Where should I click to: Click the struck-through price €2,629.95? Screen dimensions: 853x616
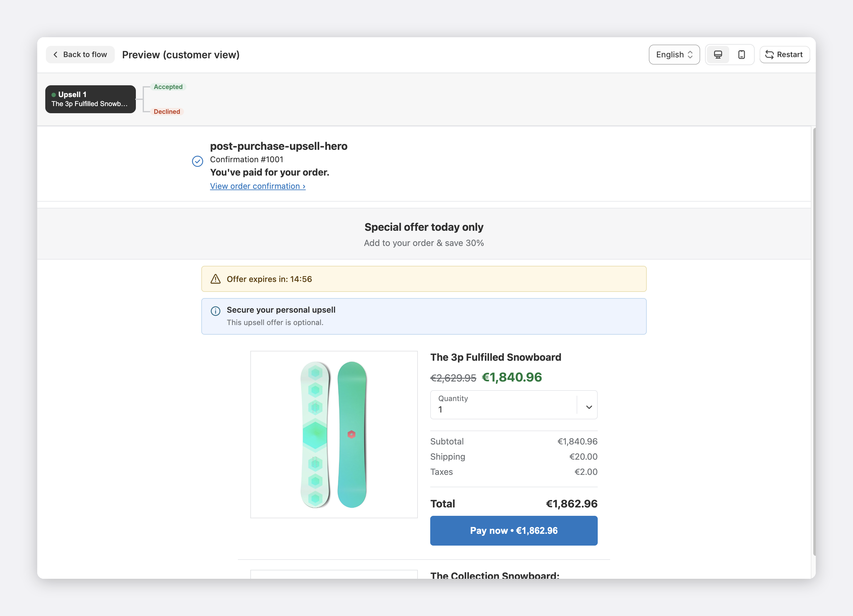click(x=453, y=378)
